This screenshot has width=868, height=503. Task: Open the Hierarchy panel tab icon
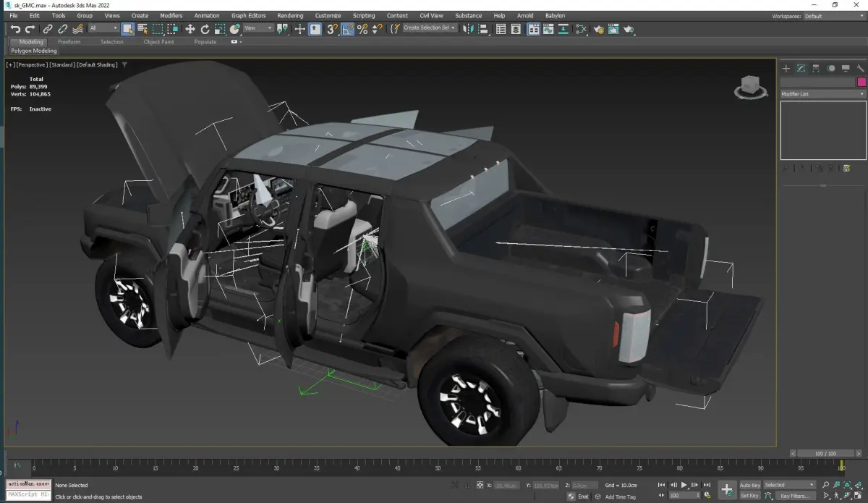[x=816, y=68]
